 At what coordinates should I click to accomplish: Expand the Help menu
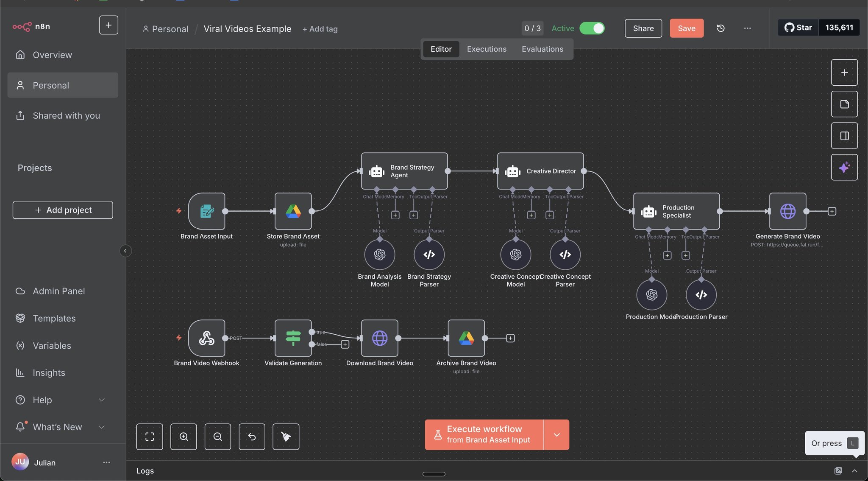pyautogui.click(x=63, y=400)
